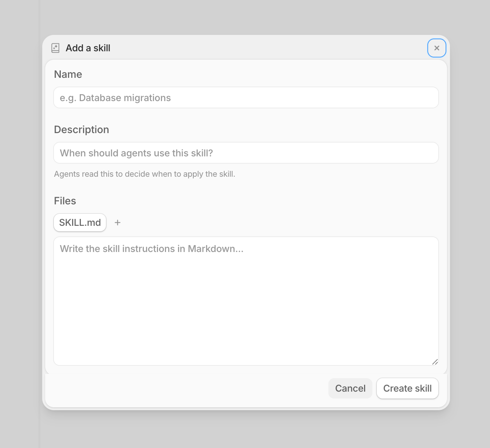The image size is (490, 448).
Task: Click the Description field label
Action: click(82, 129)
